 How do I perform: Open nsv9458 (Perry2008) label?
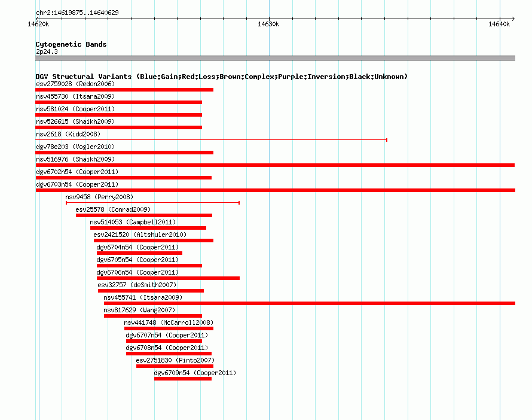tap(99, 197)
